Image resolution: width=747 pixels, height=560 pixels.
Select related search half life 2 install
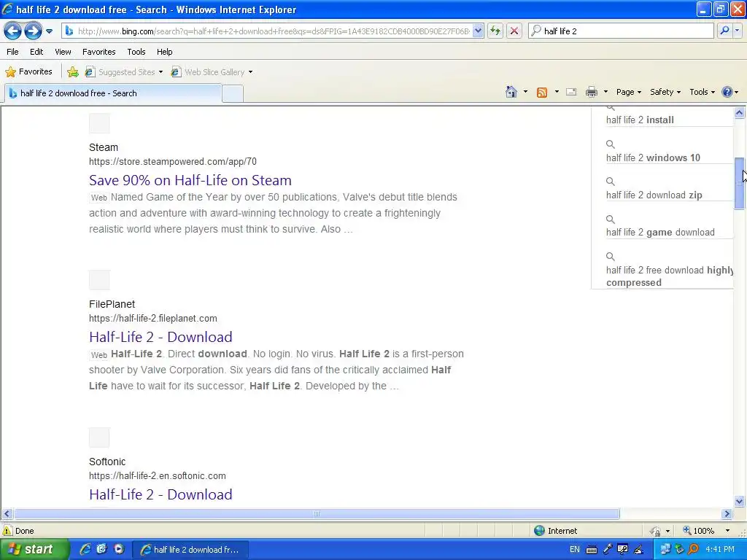click(640, 120)
